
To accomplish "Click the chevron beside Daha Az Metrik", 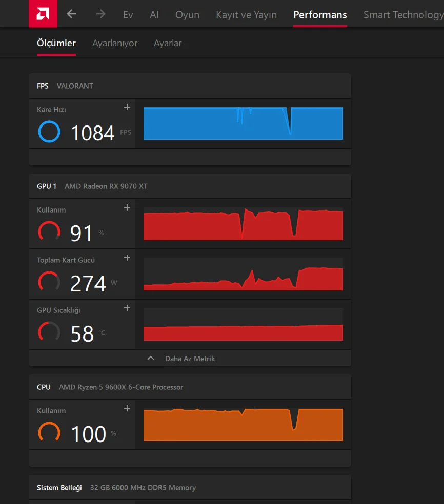I will point(151,358).
